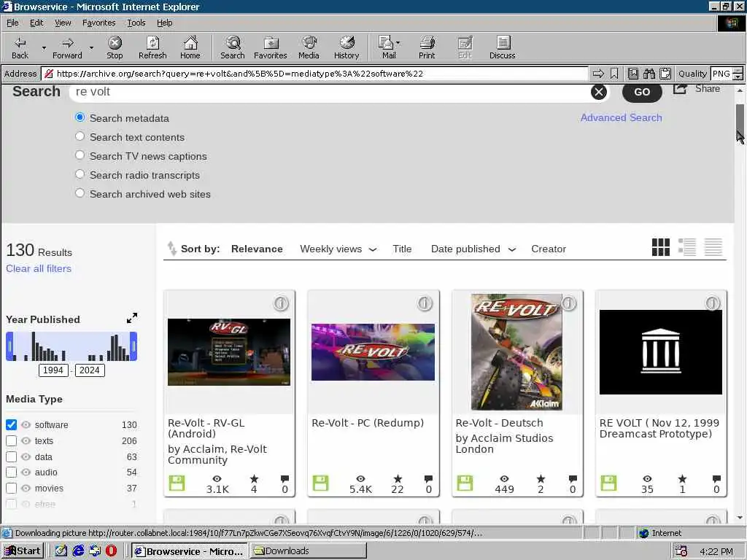Switch to compact list view

click(x=713, y=247)
